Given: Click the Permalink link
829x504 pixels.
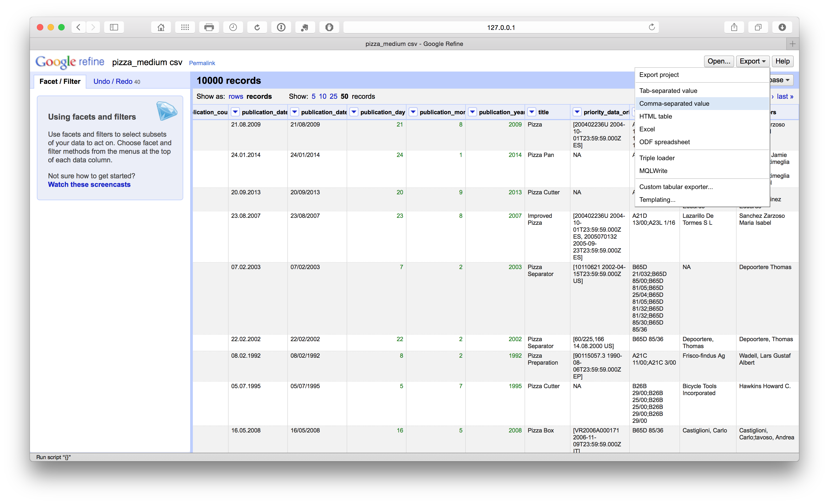Looking at the screenshot, I should click(x=202, y=63).
